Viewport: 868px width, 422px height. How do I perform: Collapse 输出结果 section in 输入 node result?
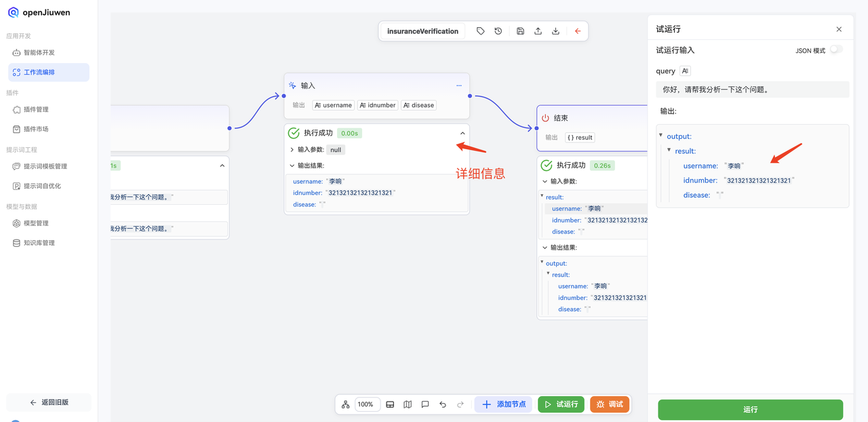click(x=292, y=166)
